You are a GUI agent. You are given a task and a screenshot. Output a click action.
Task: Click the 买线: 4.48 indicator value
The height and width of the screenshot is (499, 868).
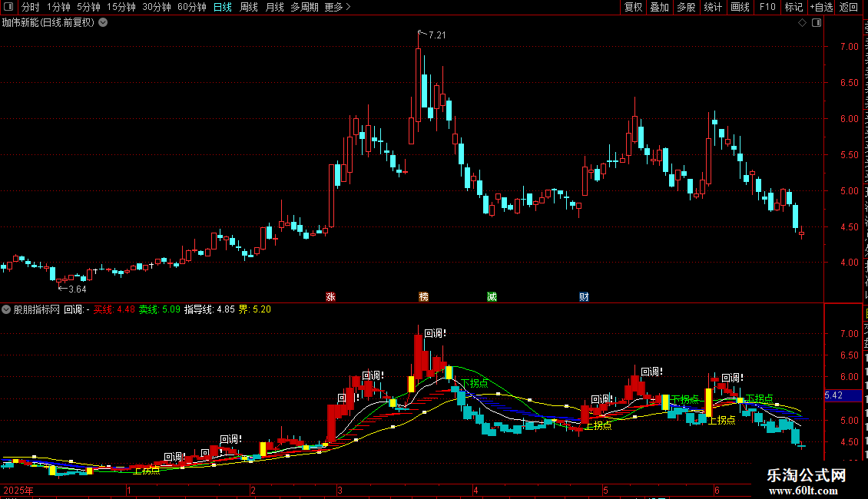click(114, 310)
